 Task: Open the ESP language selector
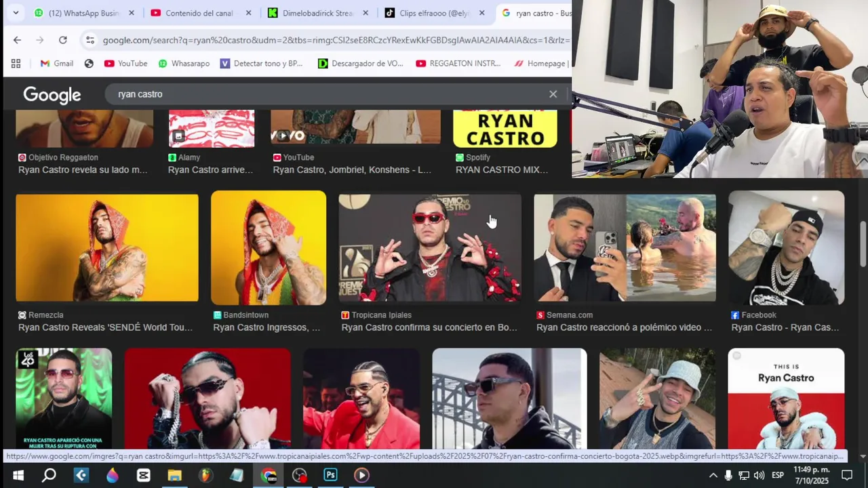pos(778,475)
